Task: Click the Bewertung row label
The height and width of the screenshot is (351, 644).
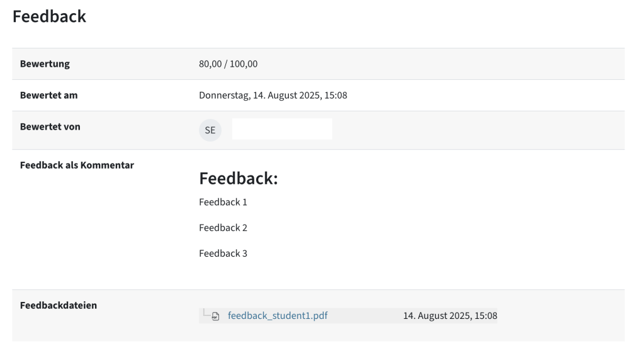Action: click(45, 64)
